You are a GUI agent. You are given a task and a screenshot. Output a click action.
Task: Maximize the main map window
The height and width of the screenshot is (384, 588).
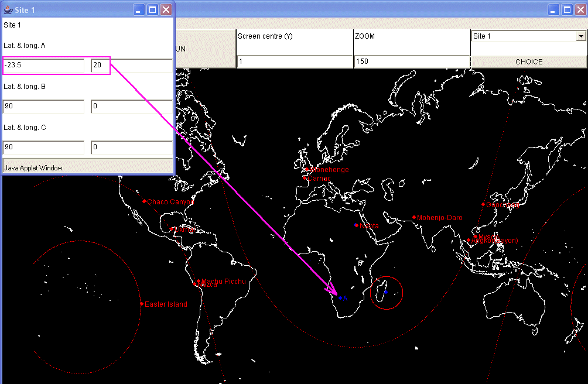(567, 10)
